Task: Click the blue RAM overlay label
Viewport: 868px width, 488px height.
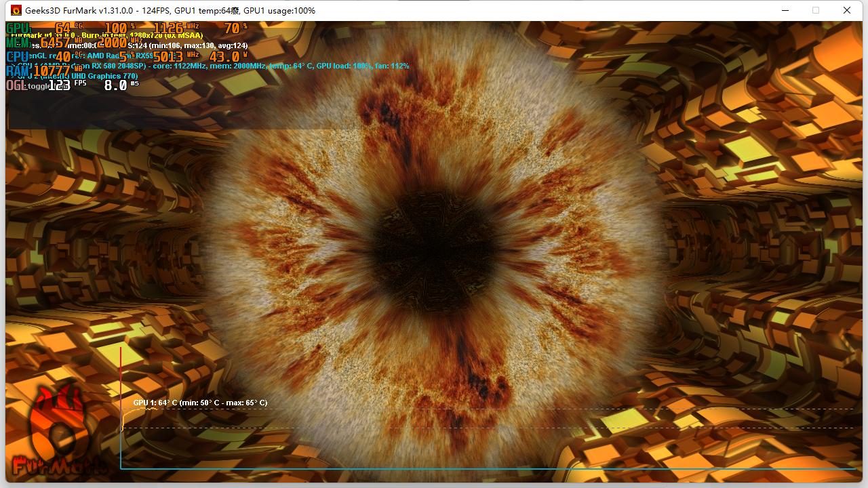Action: click(18, 70)
